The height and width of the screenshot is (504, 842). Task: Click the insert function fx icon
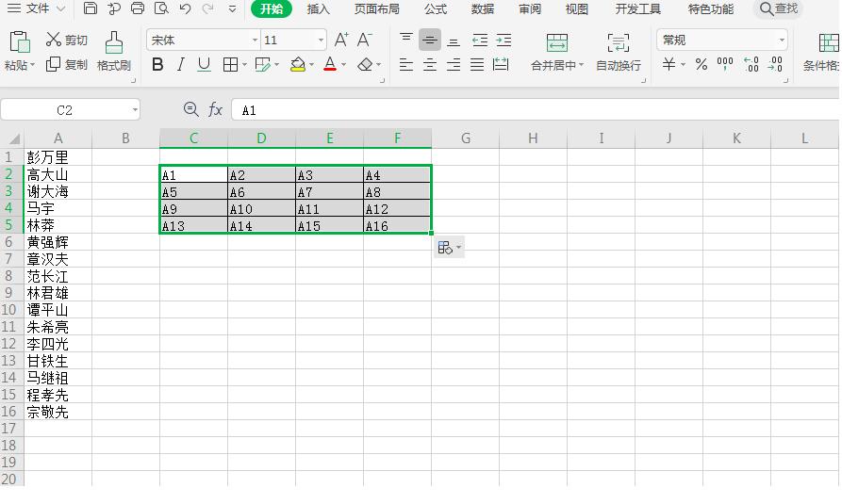(215, 109)
